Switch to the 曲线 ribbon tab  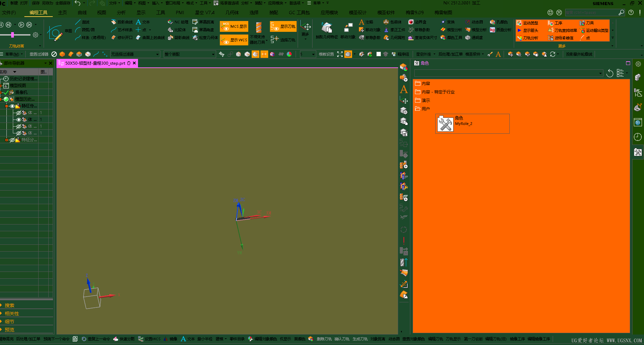(x=82, y=13)
